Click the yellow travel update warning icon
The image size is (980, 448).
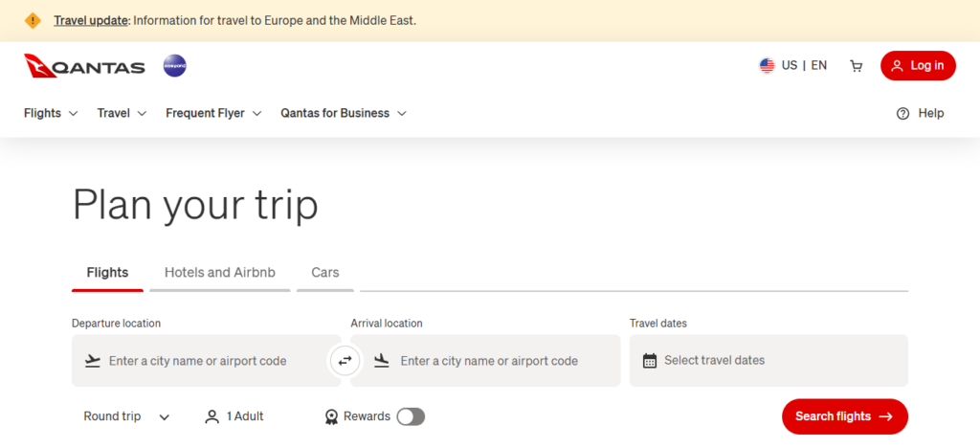click(33, 21)
